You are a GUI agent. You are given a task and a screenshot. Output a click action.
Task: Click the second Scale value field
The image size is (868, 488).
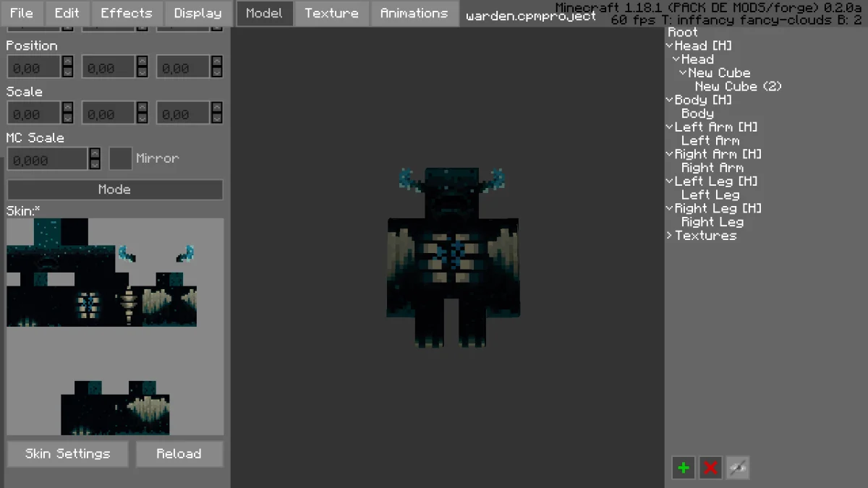109,114
